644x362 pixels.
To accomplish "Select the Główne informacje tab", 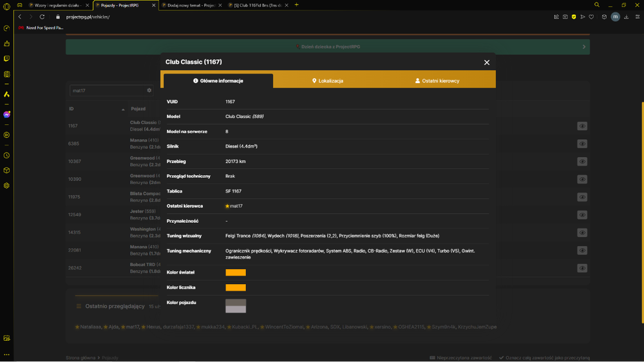I will tap(218, 81).
